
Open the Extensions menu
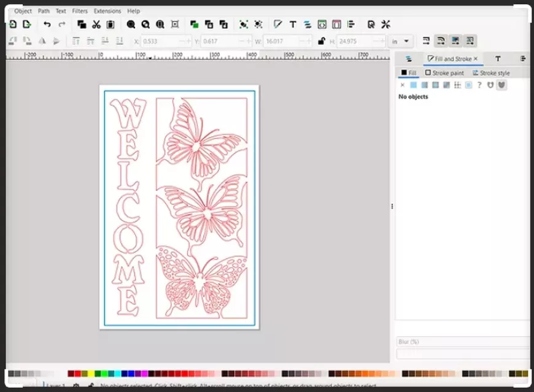tap(107, 11)
